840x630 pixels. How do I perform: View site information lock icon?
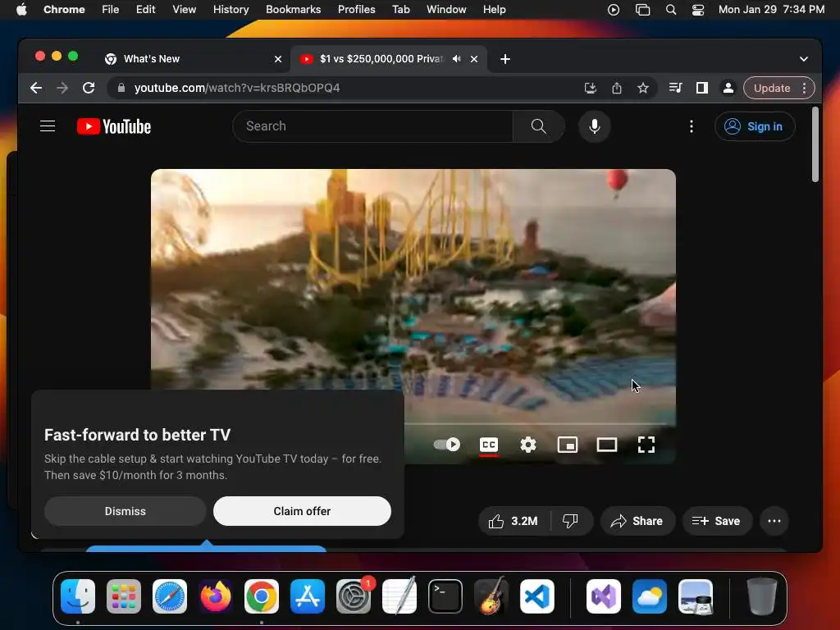click(121, 88)
